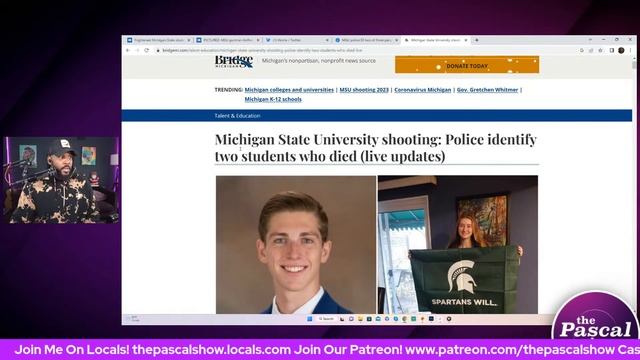Click the browser forward arrow

[137, 50]
